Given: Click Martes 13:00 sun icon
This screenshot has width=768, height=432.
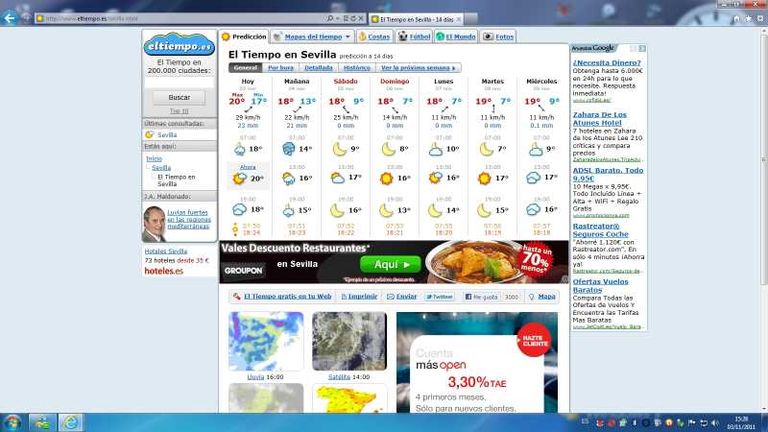Looking at the screenshot, I should (x=484, y=179).
